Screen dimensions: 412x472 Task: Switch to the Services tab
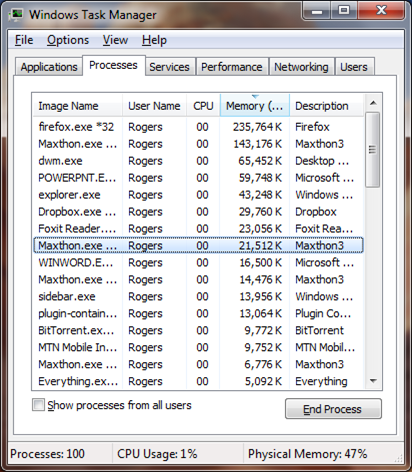[169, 67]
